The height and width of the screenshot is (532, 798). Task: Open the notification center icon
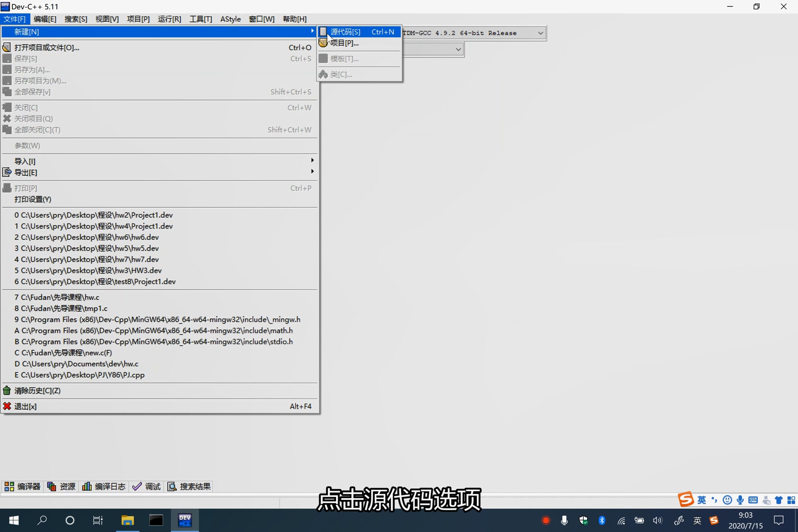coord(779,520)
